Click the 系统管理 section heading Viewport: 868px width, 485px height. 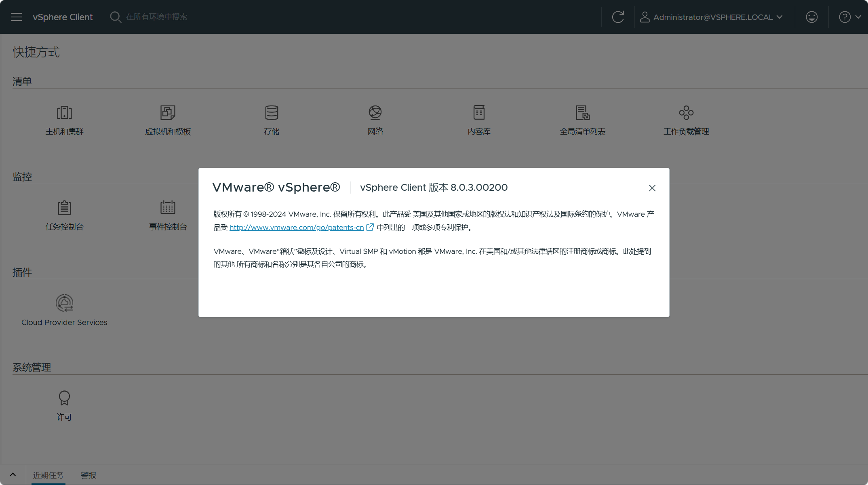[32, 367]
